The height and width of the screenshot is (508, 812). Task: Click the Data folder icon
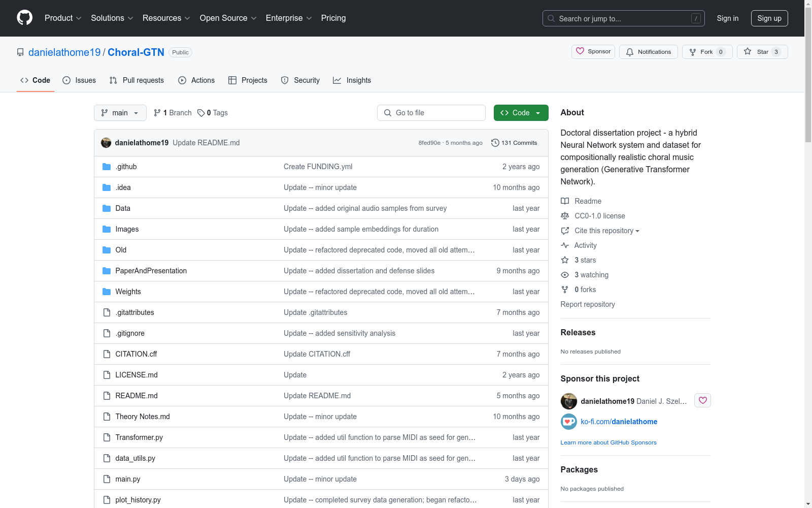point(107,208)
